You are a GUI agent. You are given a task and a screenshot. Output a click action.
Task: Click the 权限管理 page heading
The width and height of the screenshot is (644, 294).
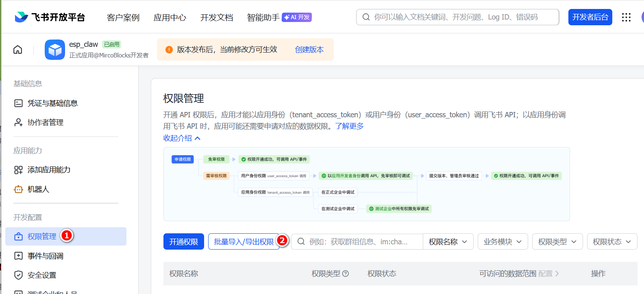pyautogui.click(x=184, y=98)
